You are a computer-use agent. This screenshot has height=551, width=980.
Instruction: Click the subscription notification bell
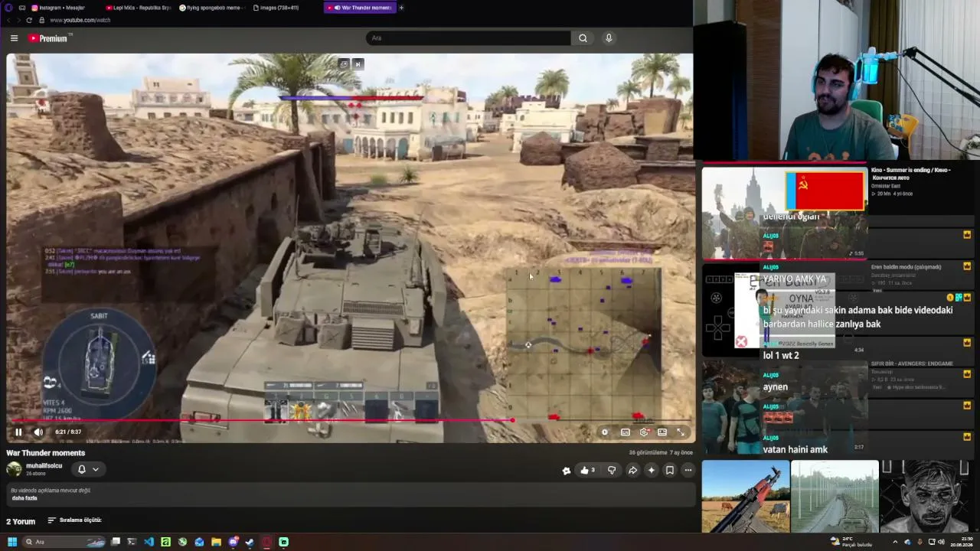(81, 469)
